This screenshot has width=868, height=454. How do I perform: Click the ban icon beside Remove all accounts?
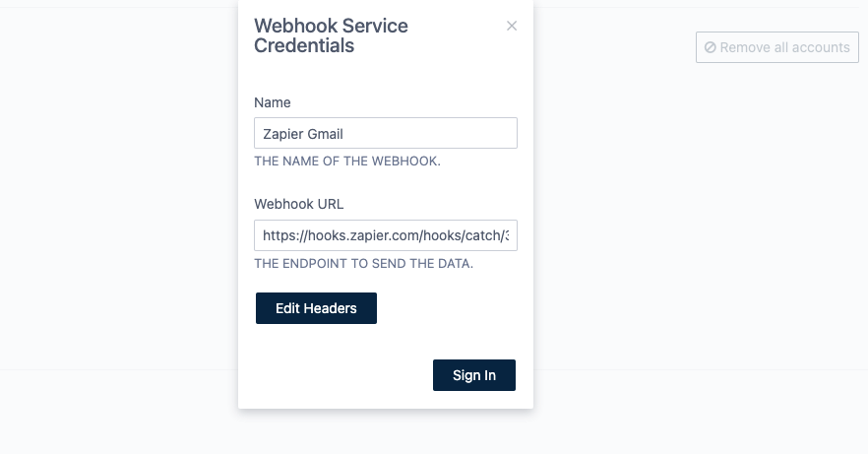(710, 47)
